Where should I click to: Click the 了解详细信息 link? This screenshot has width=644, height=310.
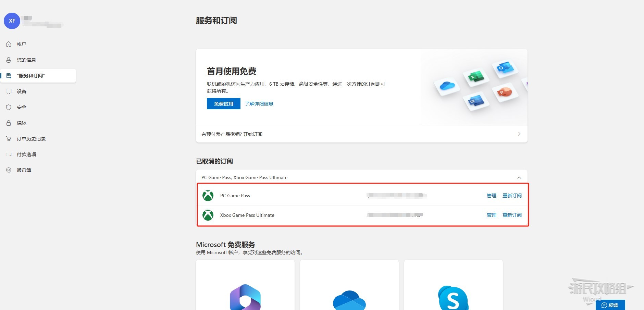[259, 104]
